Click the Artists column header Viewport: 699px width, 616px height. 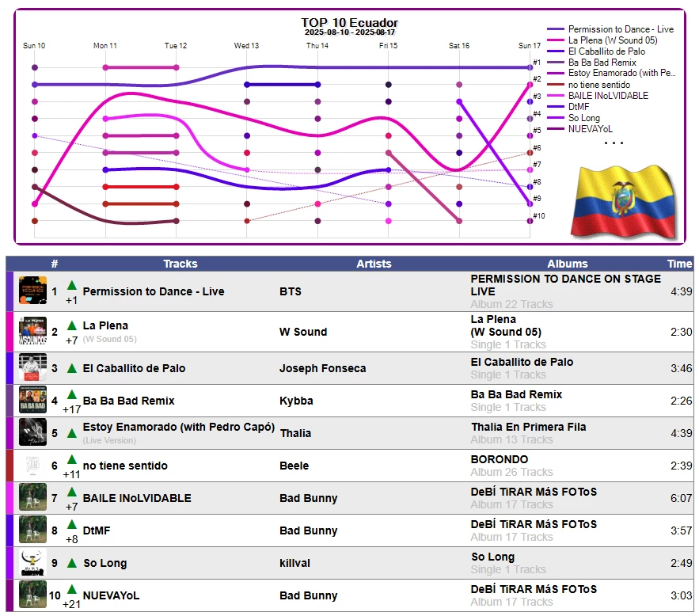(374, 264)
